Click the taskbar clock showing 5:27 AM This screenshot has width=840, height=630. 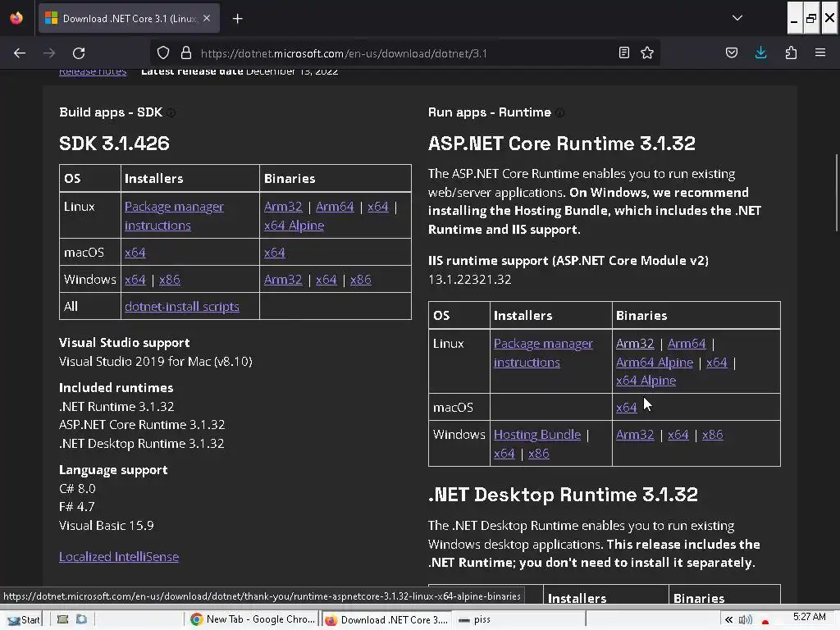(810, 617)
